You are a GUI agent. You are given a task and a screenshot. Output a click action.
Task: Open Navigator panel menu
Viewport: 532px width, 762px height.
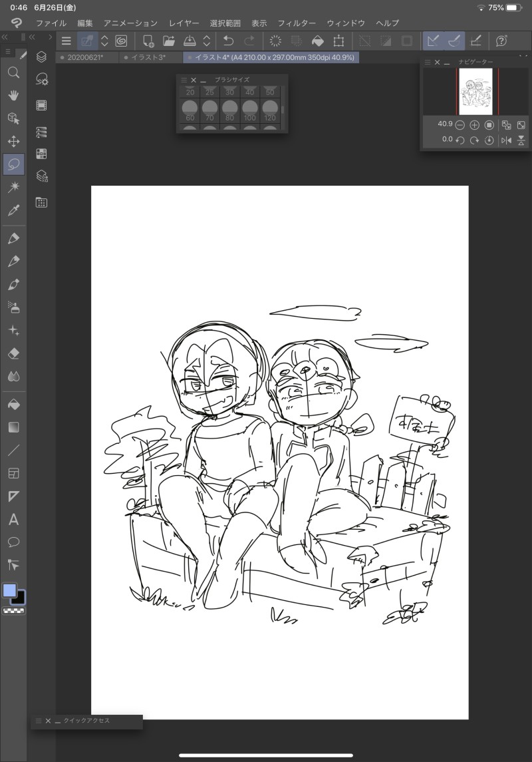click(428, 62)
